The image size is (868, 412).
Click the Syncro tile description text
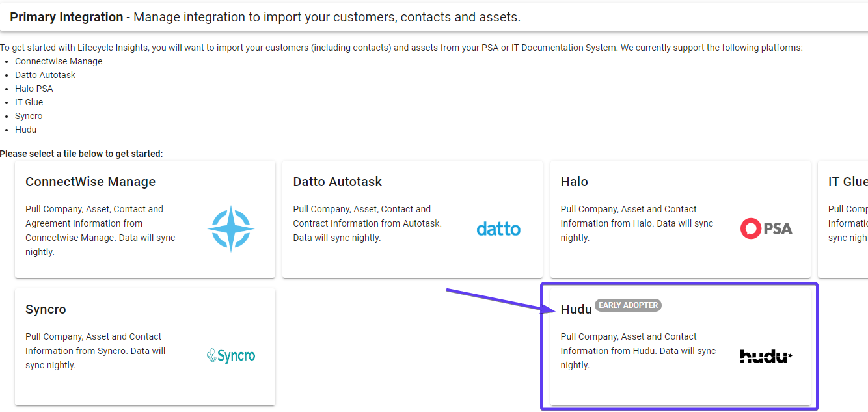tap(96, 351)
